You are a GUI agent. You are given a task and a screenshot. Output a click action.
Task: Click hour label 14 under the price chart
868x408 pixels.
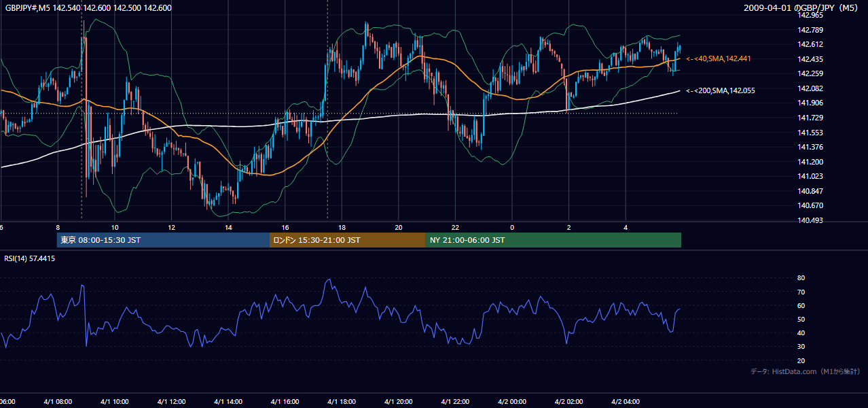click(x=228, y=228)
